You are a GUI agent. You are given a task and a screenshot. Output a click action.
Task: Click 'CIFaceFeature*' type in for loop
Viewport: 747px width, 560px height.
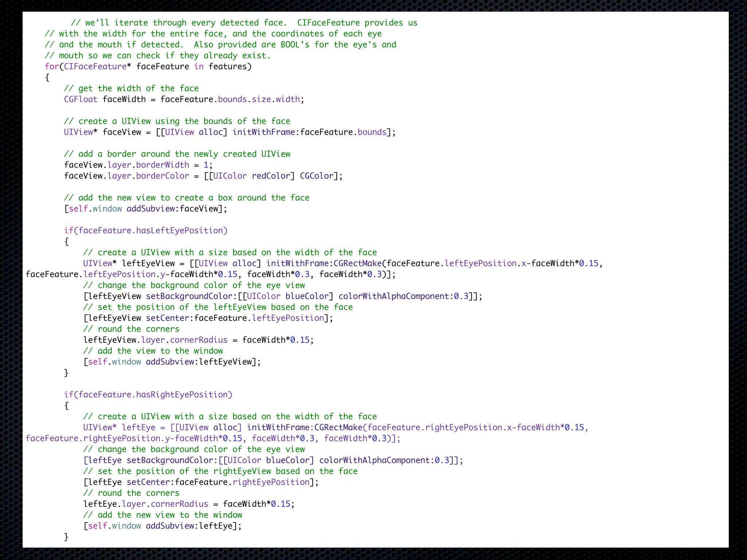click(97, 66)
